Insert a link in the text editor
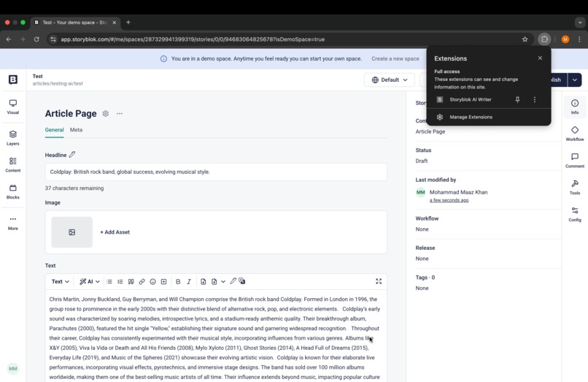Image resolution: width=588 pixels, height=382 pixels. coord(142,281)
